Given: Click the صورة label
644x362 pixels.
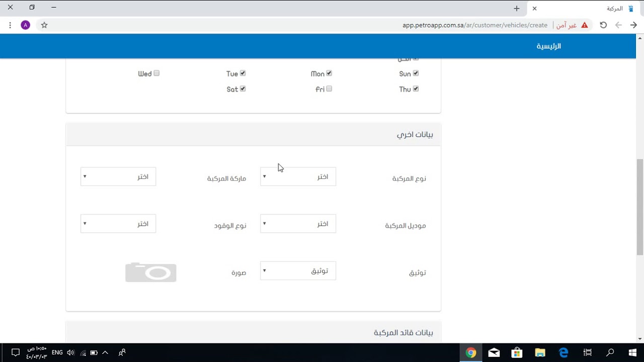Looking at the screenshot, I should tap(238, 273).
